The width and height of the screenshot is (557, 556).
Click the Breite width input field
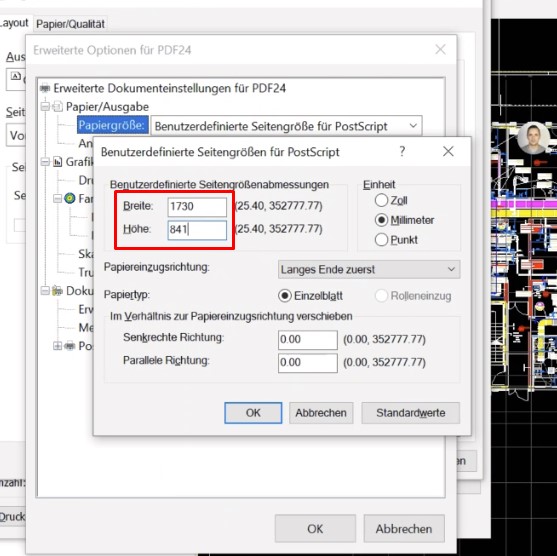(x=197, y=207)
